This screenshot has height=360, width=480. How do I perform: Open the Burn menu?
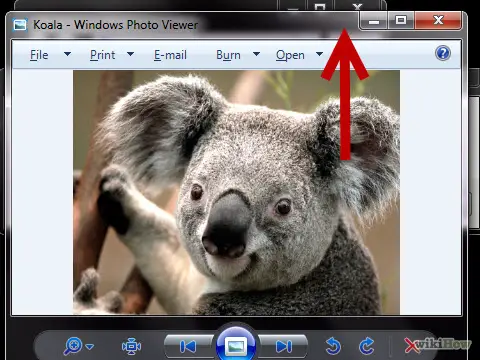coord(228,55)
